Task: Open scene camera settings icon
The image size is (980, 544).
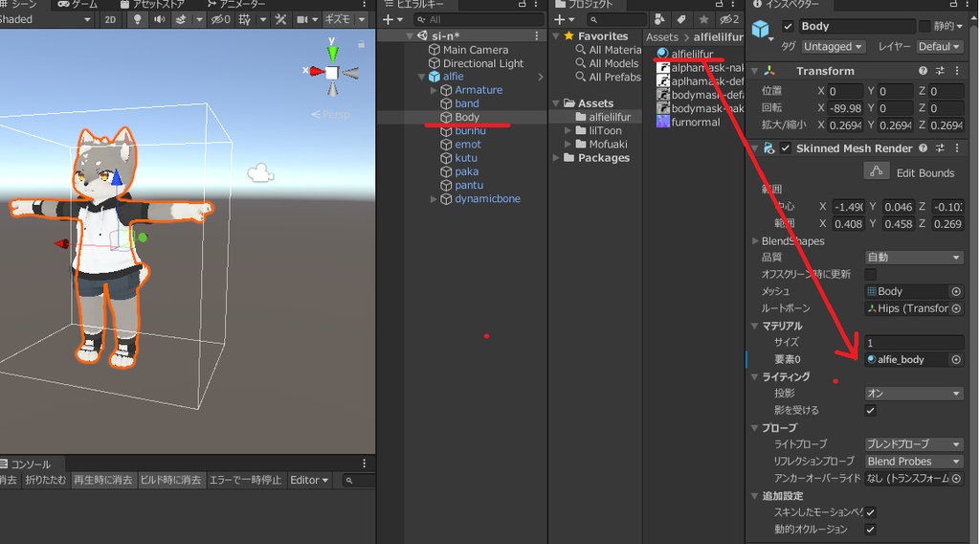Action: coord(301,19)
